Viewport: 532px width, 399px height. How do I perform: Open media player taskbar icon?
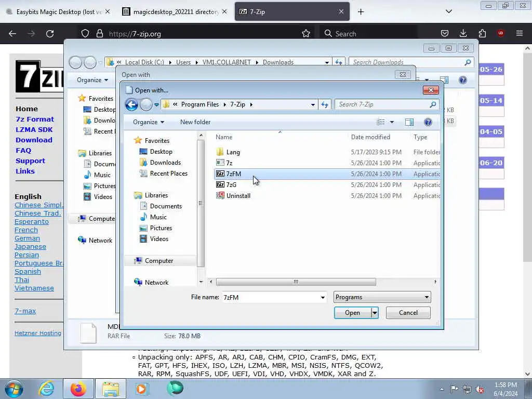coord(141,389)
